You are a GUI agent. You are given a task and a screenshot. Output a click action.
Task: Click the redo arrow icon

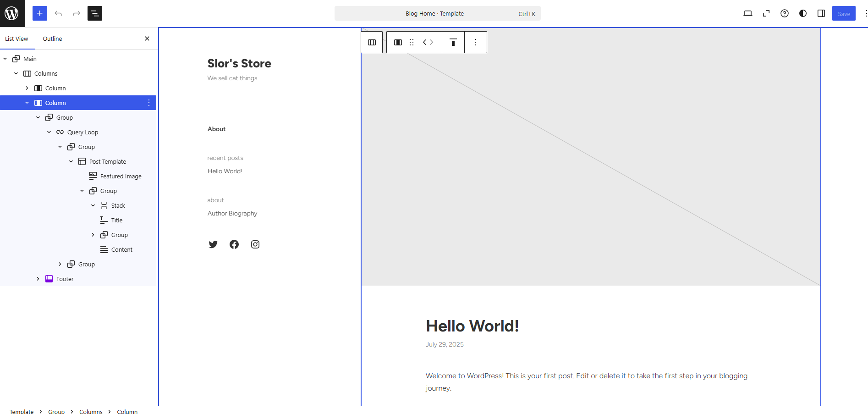click(76, 13)
